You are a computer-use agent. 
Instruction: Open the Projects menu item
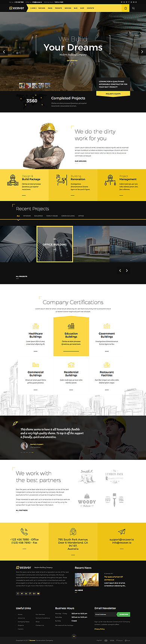pos(58,8)
